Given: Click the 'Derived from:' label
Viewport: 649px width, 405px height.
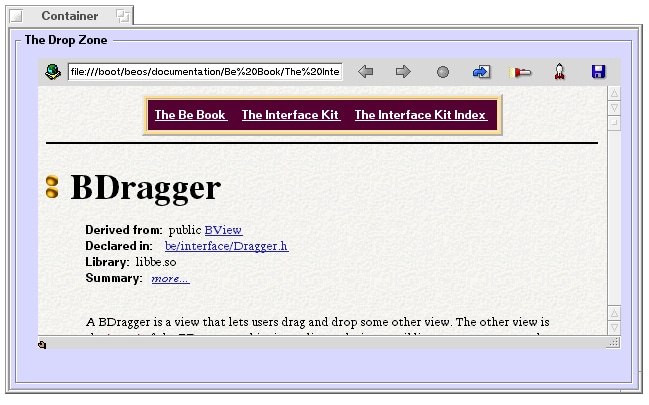Looking at the screenshot, I should [124, 230].
